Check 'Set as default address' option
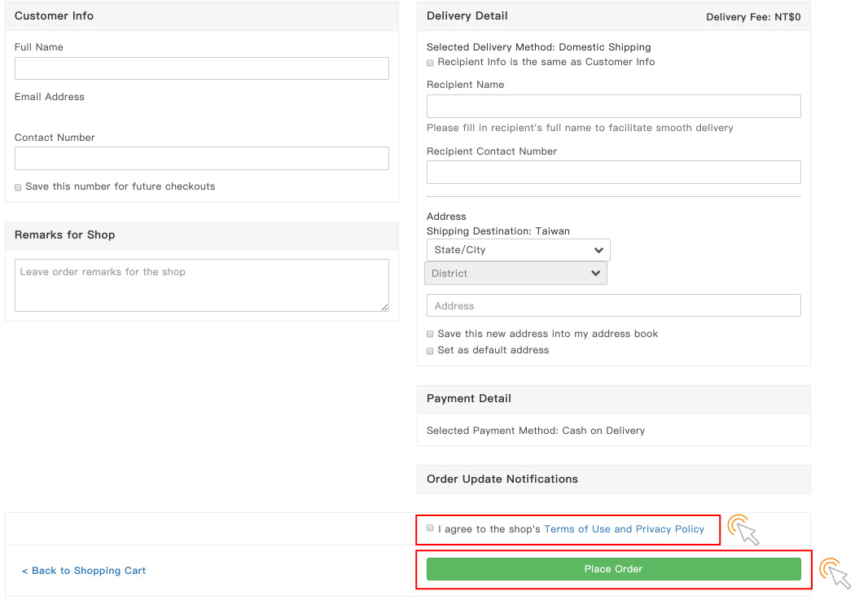868x600 pixels. pos(430,351)
